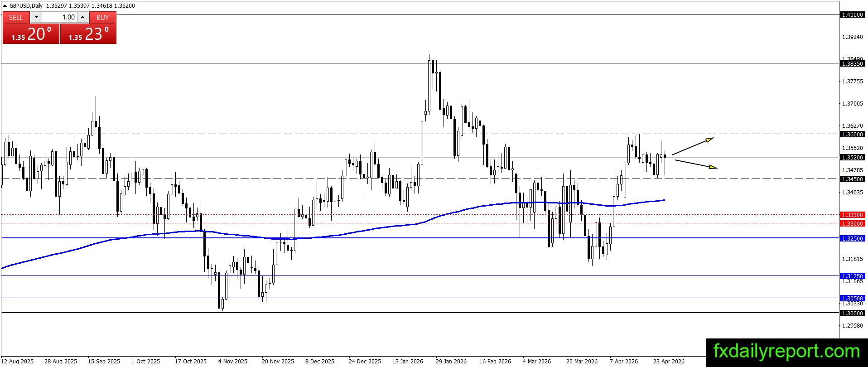Click the 1.40000 top level label

coord(852,15)
